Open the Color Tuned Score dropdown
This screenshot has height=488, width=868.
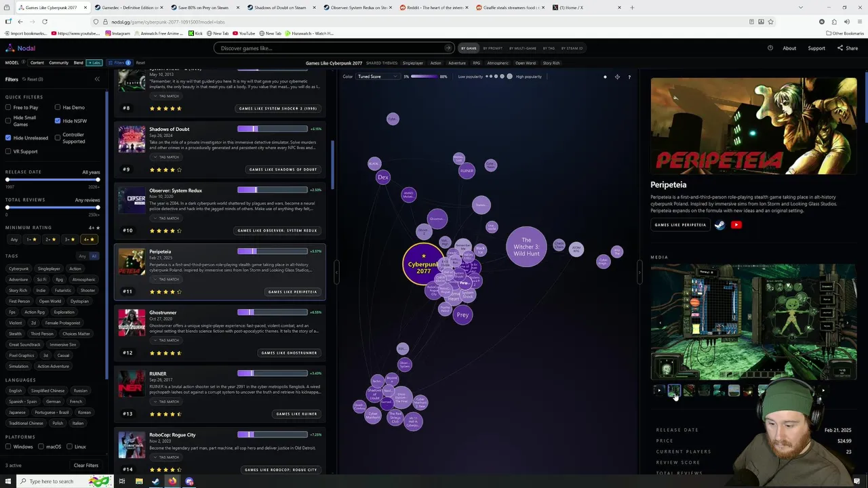(379, 77)
